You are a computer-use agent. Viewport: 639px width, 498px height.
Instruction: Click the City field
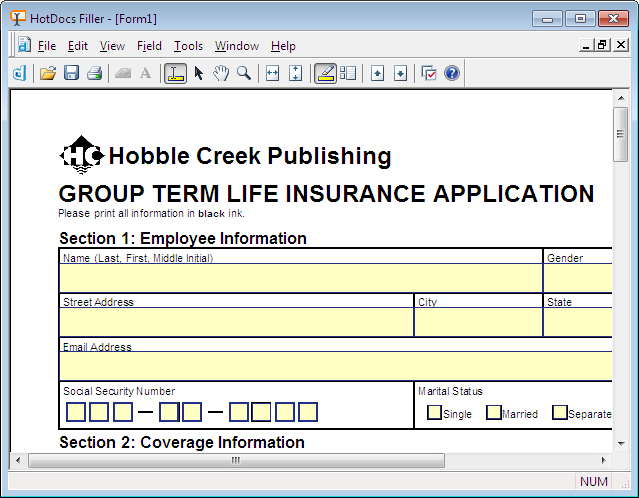pyautogui.click(x=478, y=322)
